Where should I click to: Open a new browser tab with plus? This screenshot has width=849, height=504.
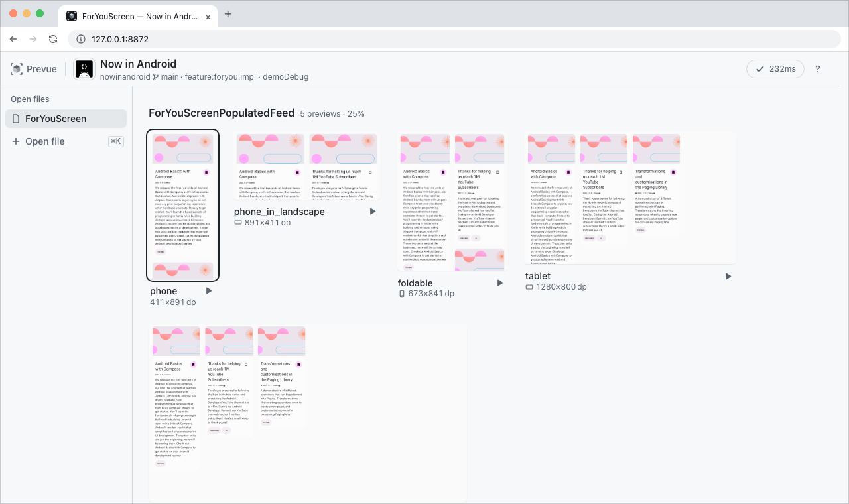(228, 14)
